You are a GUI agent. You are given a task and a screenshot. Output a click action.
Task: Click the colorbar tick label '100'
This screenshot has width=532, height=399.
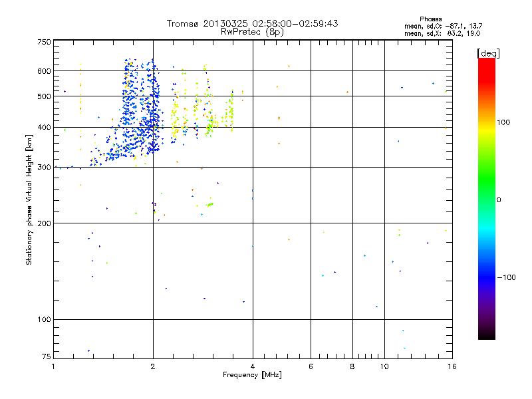pyautogui.click(x=503, y=122)
